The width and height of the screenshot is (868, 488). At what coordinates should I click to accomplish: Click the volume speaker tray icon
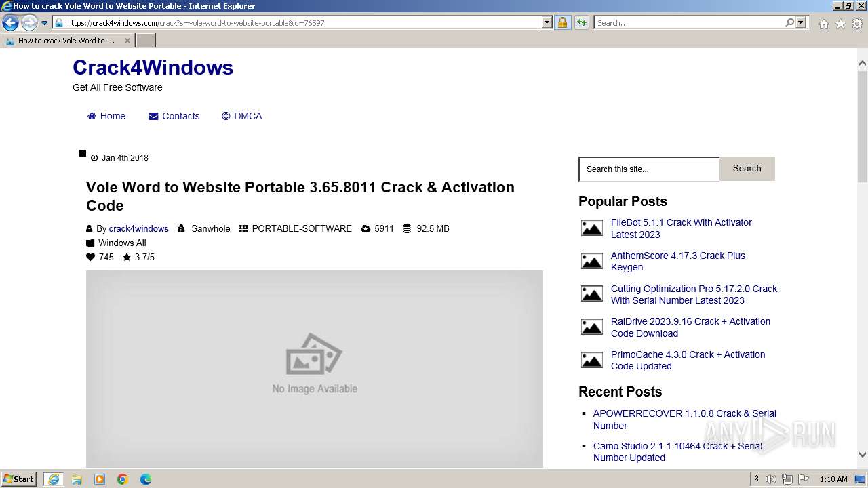click(771, 479)
